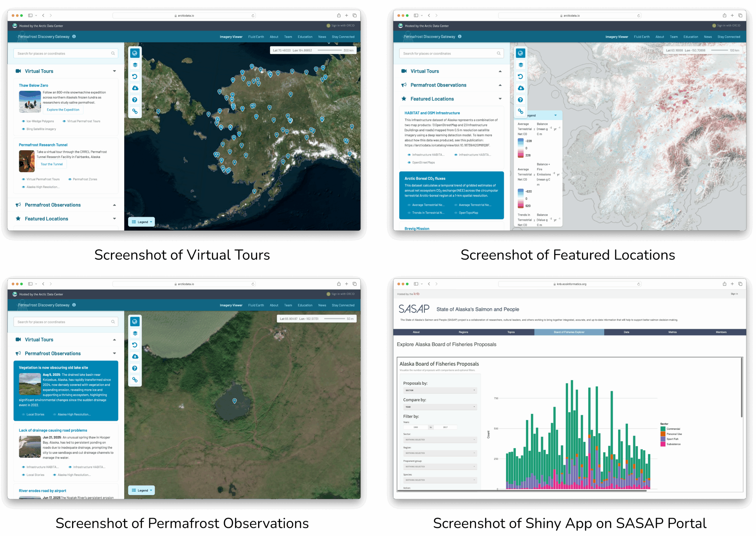Open the Compare by YEAR dropdown

(x=440, y=407)
